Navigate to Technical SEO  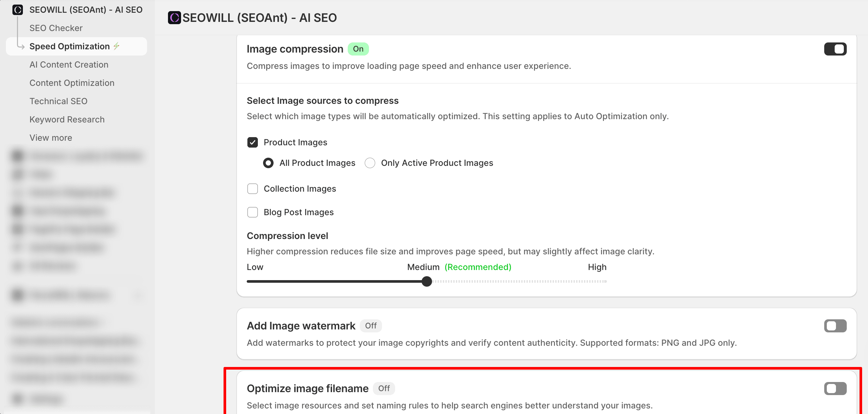[58, 101]
